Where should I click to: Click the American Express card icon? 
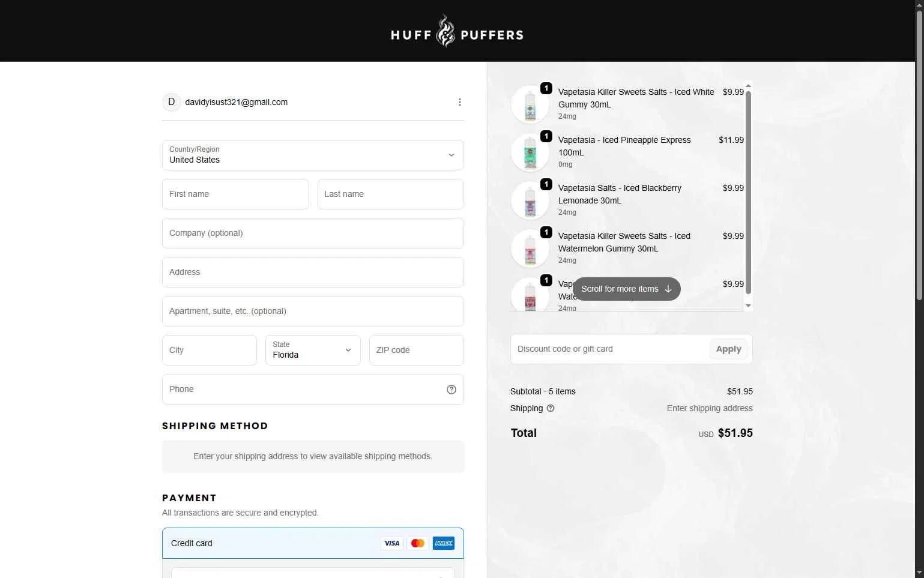point(444,543)
